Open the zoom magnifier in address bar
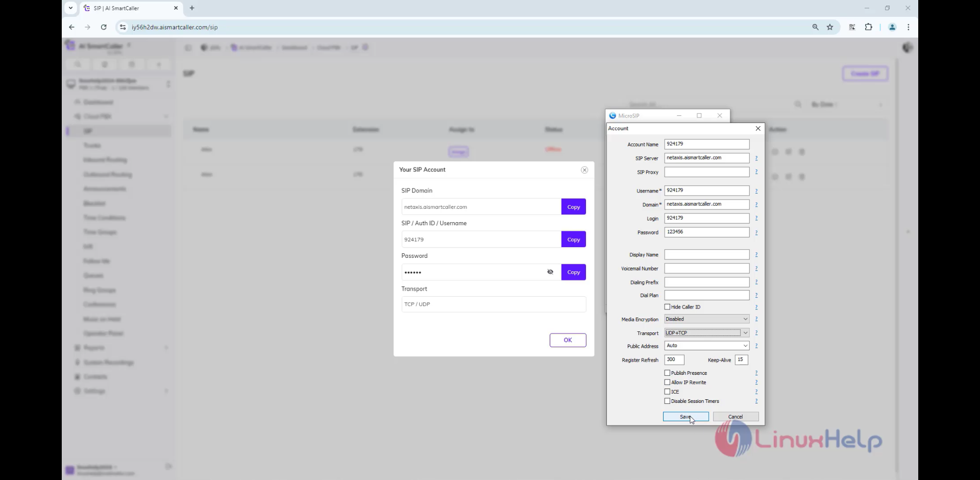This screenshot has height=480, width=980. (x=815, y=27)
